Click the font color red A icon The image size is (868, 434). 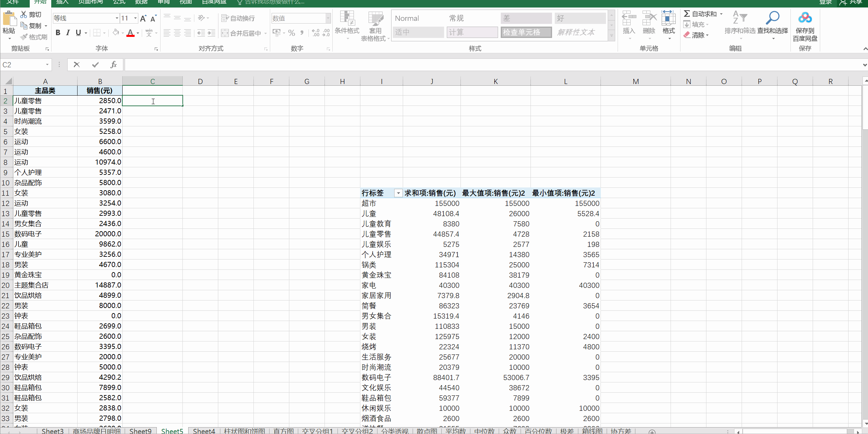[x=130, y=33]
